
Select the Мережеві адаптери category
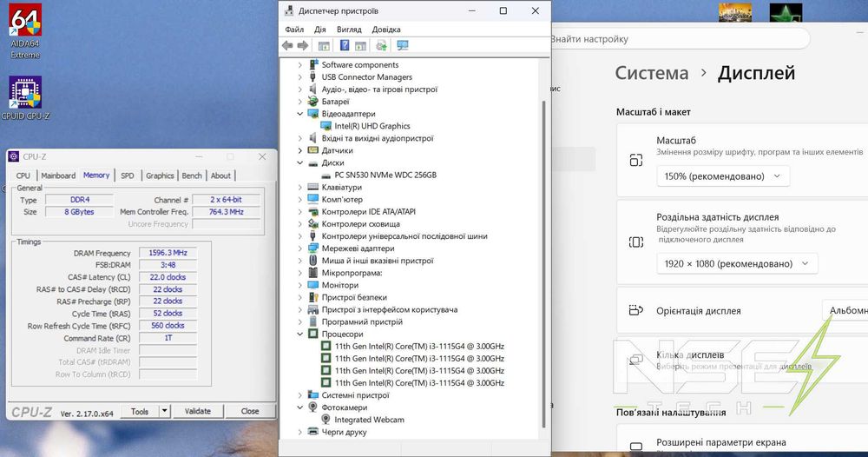(358, 248)
